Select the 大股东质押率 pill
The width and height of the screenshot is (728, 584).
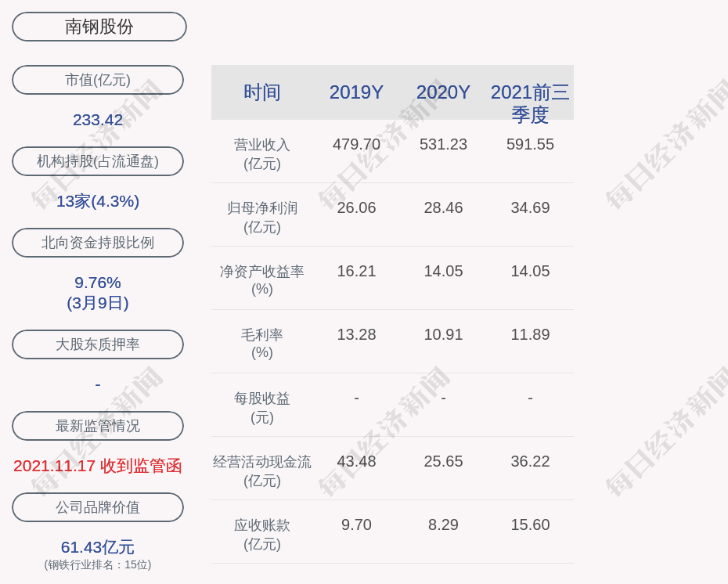pyautogui.click(x=98, y=344)
